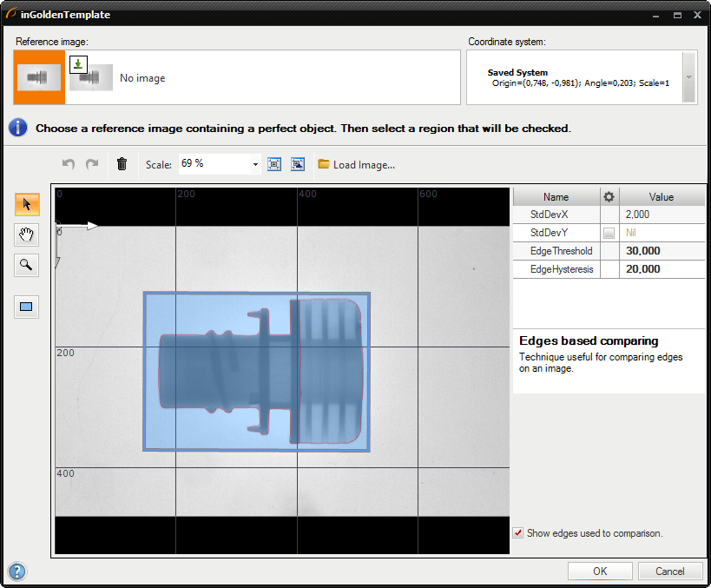Open the blue question mark help icon
Viewport: 711px width, 588px height.
[x=16, y=571]
